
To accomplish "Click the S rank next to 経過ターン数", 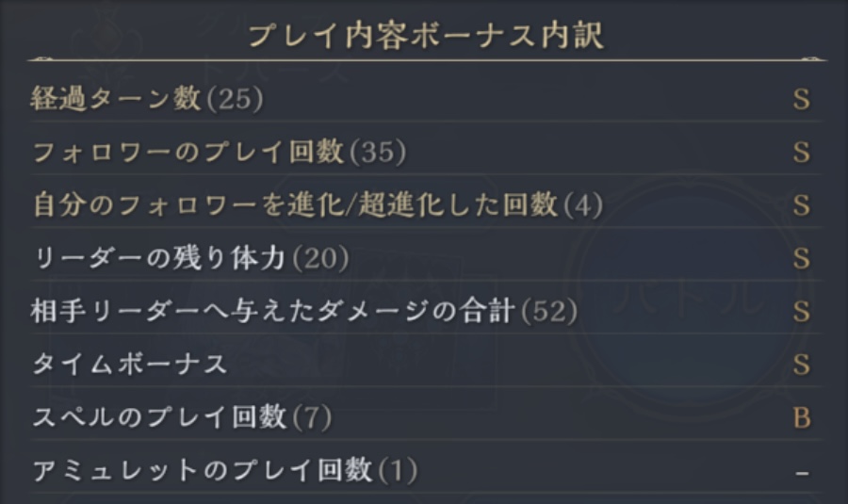I will [x=802, y=100].
